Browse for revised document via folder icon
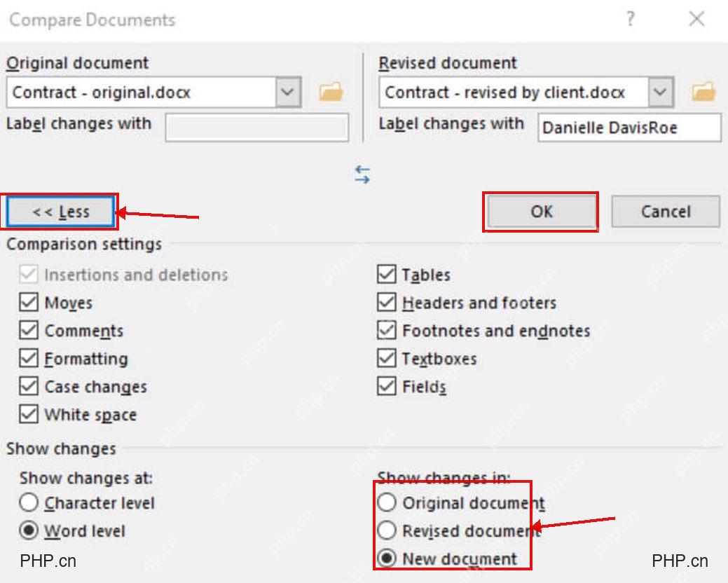Image resolution: width=728 pixels, height=583 pixels. (x=703, y=92)
